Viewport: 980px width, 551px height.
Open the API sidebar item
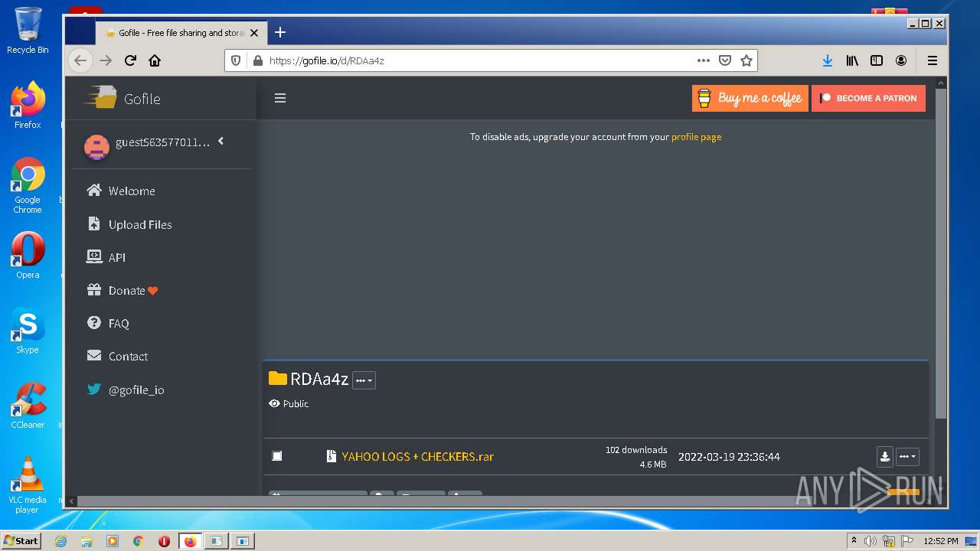[x=106, y=257]
